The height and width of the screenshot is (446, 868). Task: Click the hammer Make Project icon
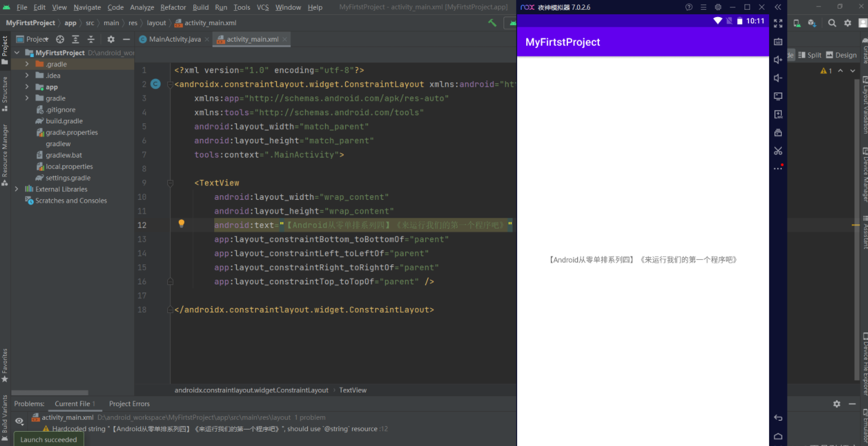coord(492,23)
